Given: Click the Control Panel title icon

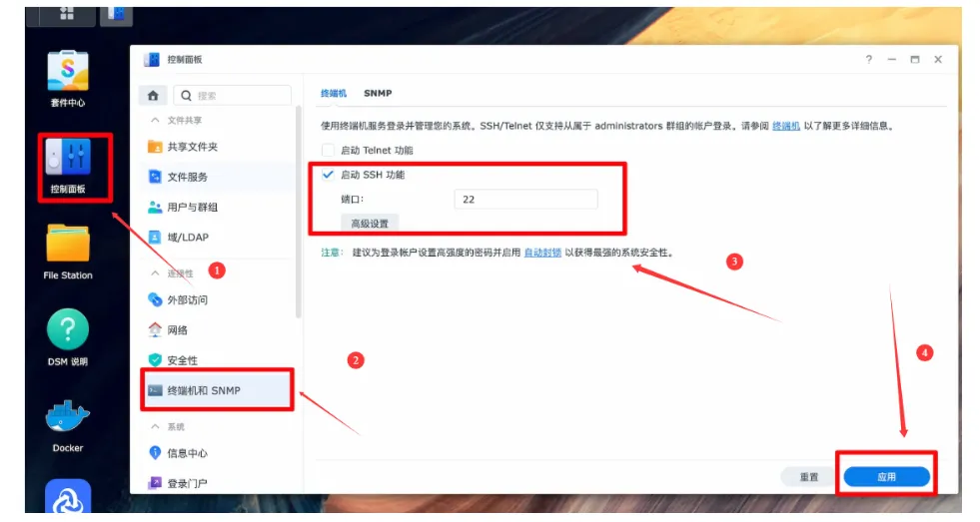Looking at the screenshot, I should [151, 59].
